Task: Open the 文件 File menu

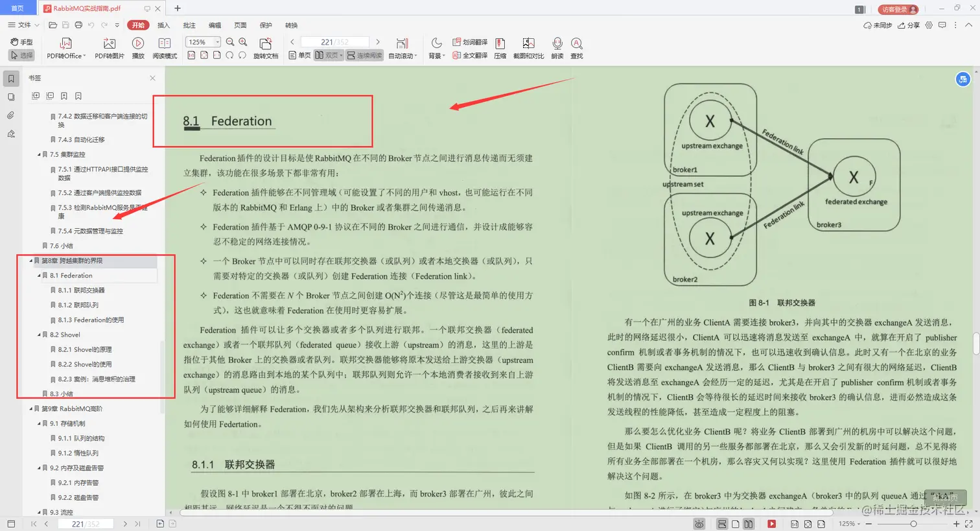Action: coord(21,25)
